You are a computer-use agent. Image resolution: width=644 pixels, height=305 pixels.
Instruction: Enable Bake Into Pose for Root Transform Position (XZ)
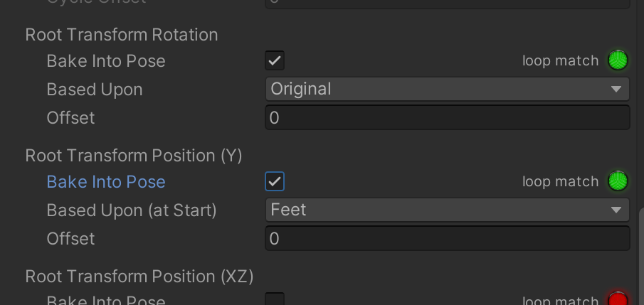(x=275, y=300)
